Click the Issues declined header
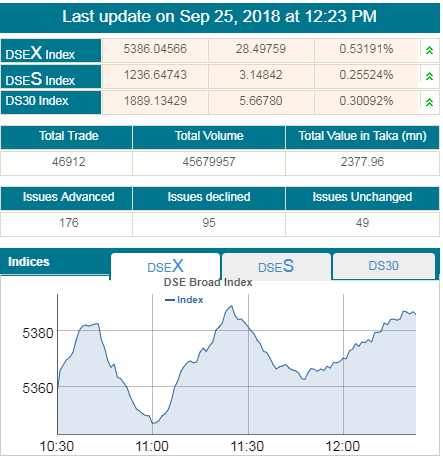Screen dimensions: 443x458 click(x=209, y=197)
